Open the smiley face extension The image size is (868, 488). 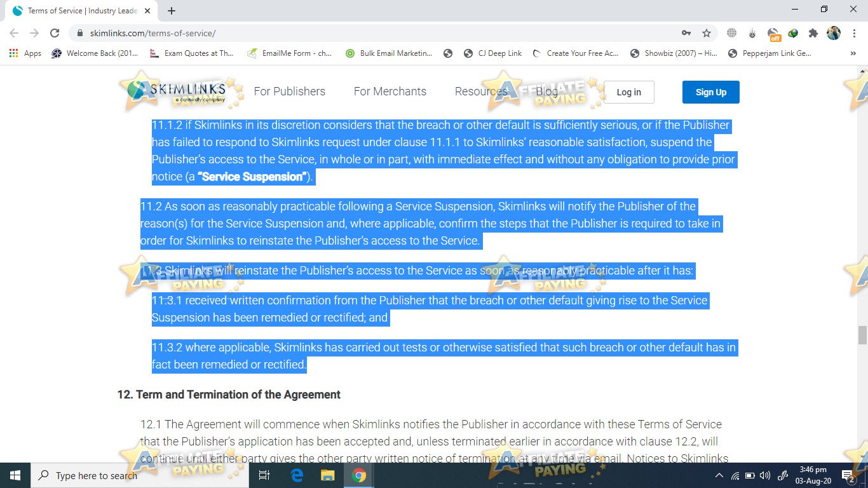[x=752, y=33]
